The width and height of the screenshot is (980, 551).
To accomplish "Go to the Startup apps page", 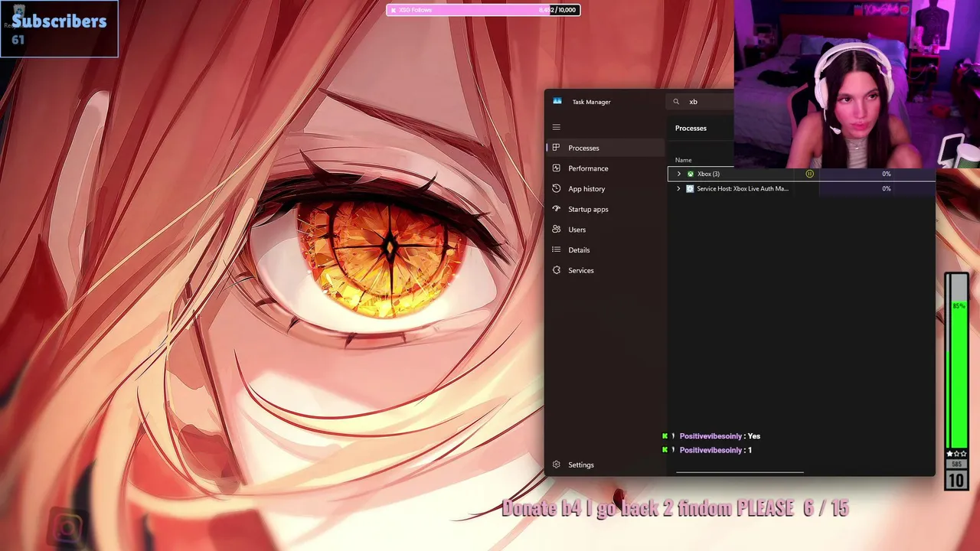I will coord(606,209).
